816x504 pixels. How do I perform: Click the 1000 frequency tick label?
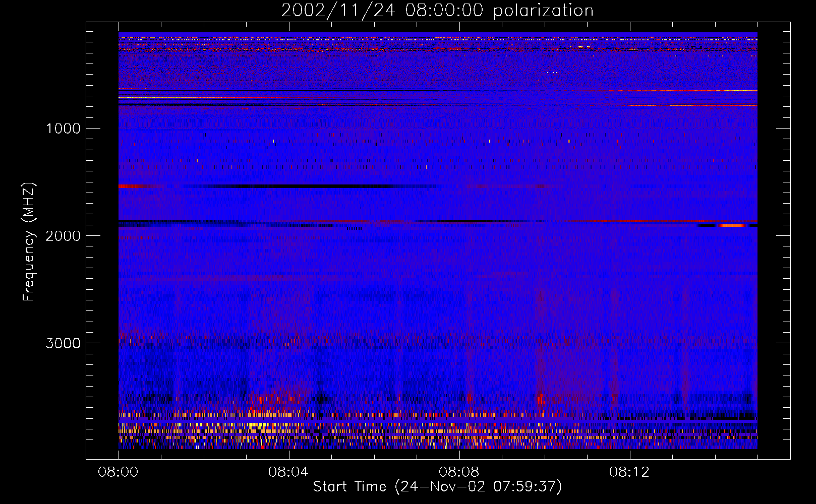(x=63, y=129)
